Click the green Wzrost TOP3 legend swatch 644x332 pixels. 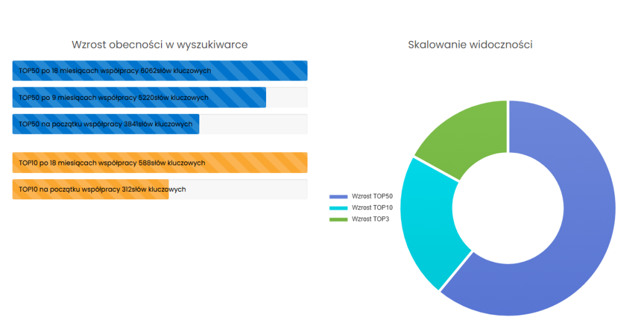coord(338,219)
